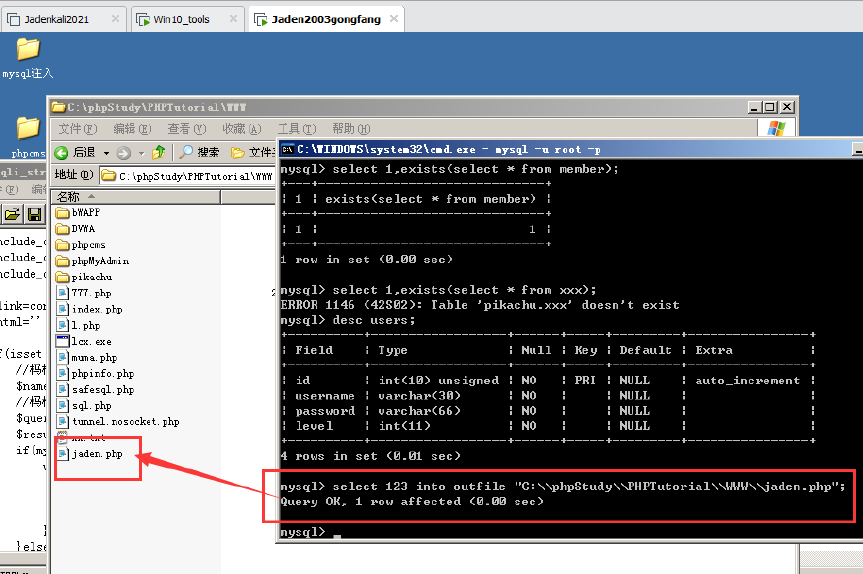Select the jaden.php file
Image resolution: width=863 pixels, height=574 pixels.
pos(96,454)
